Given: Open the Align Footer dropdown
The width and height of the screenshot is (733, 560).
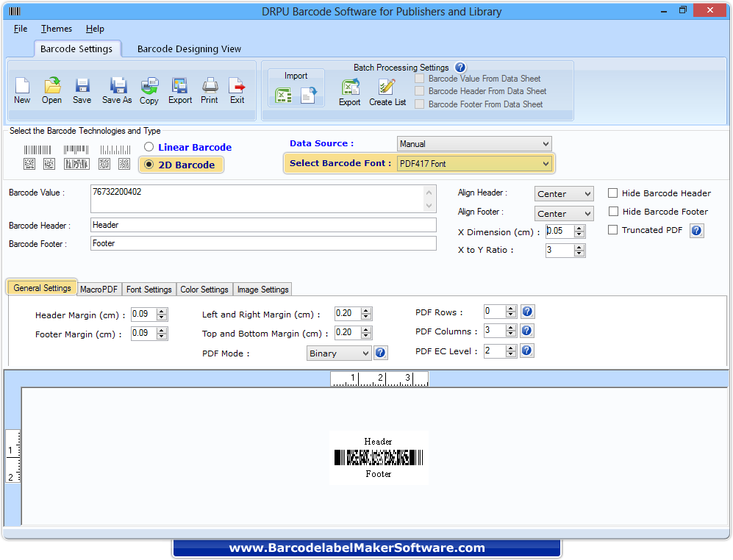Looking at the screenshot, I should tap(564, 214).
